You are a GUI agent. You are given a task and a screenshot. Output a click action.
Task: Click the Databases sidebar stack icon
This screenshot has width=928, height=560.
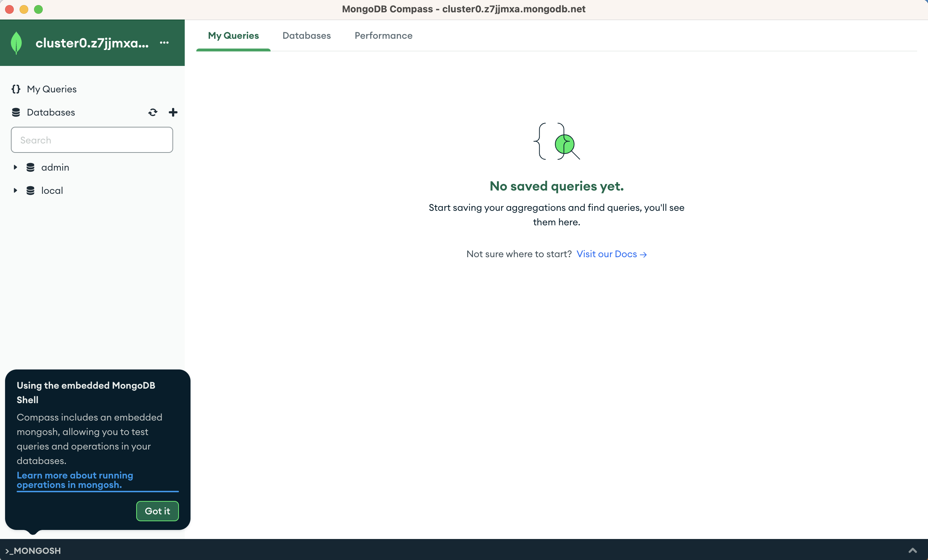pyautogui.click(x=16, y=112)
